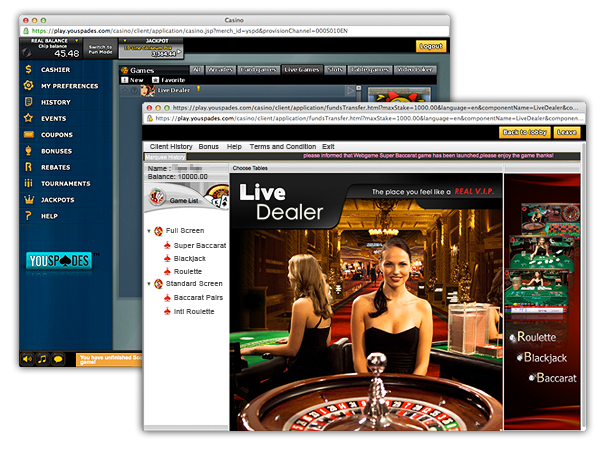
Task: Click the Casino window address bar
Action: point(235,31)
